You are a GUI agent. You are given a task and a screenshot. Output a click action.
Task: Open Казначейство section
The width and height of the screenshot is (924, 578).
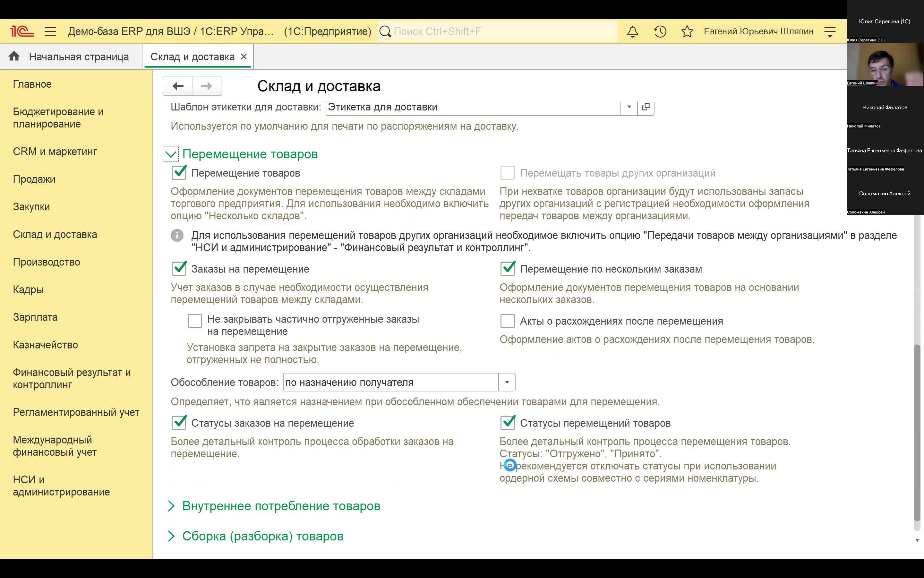pyautogui.click(x=46, y=345)
